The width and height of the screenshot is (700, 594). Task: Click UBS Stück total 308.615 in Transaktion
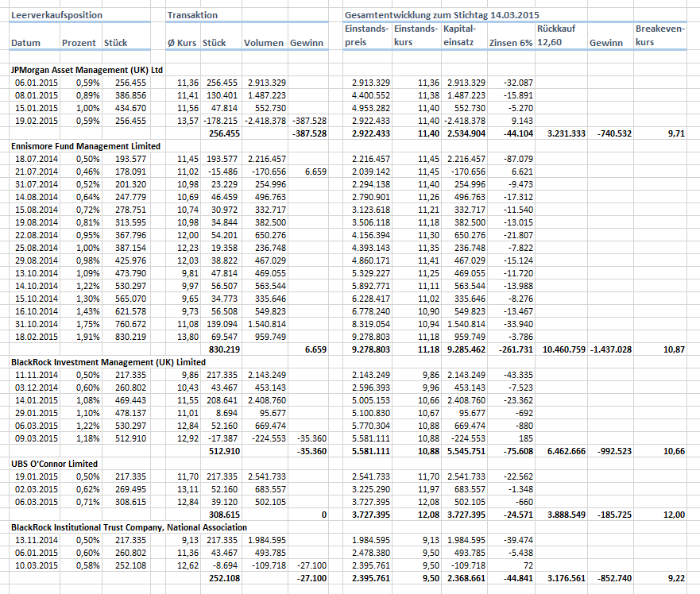coord(224,515)
